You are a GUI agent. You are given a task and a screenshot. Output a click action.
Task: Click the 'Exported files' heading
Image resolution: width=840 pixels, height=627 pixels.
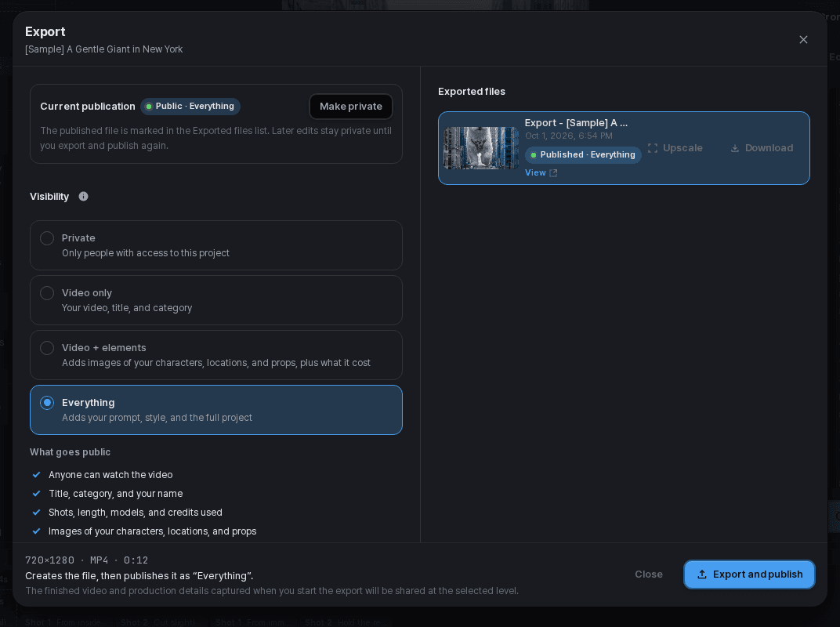472,92
